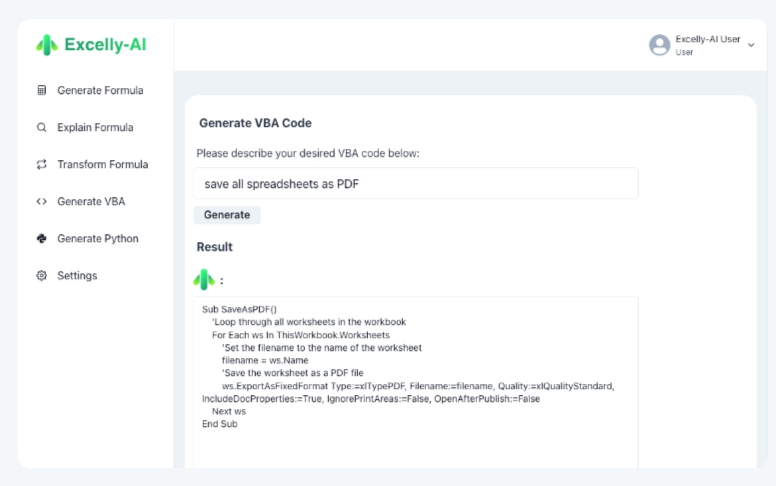Click inside the generated VBA result box
776x486 pixels.
(416, 382)
